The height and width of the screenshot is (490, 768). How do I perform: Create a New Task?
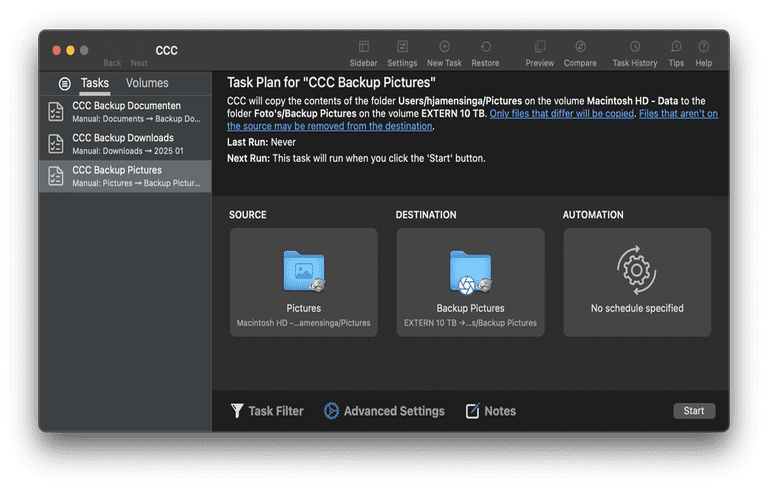point(444,47)
